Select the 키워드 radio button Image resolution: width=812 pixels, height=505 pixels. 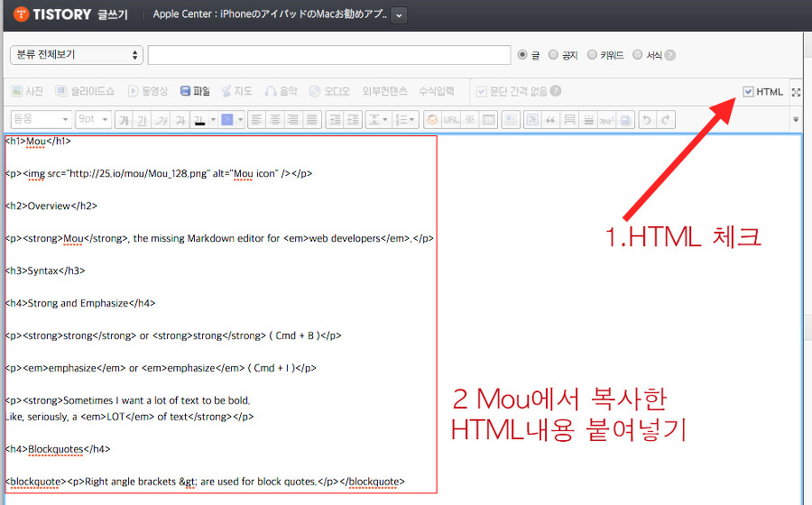[592, 54]
